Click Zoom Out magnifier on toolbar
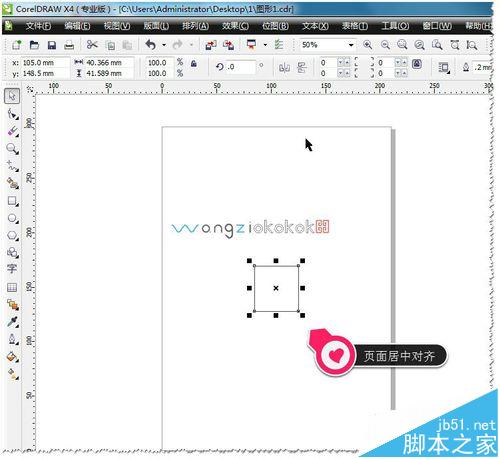Image resolution: width=500 pixels, height=459 pixels. point(385,45)
